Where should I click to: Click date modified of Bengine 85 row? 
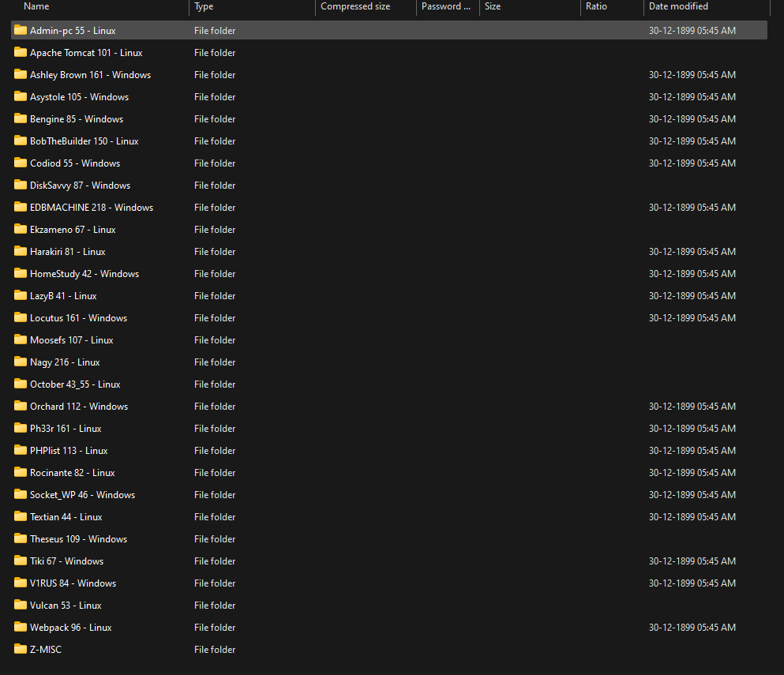(x=692, y=119)
